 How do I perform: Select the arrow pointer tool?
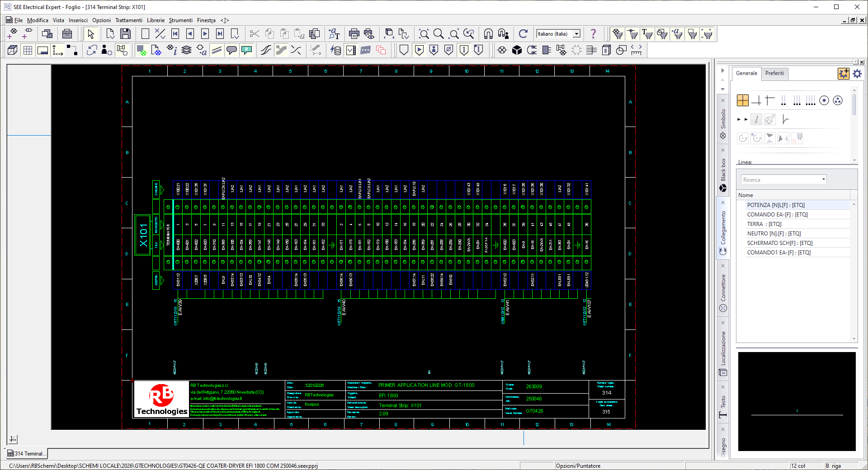click(91, 34)
